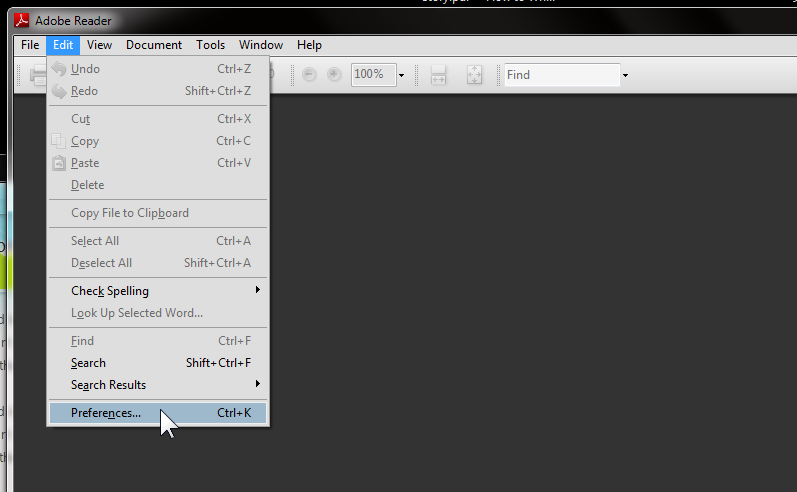The height and width of the screenshot is (492, 797).
Task: Click Paste in the Edit menu
Action: [x=158, y=163]
